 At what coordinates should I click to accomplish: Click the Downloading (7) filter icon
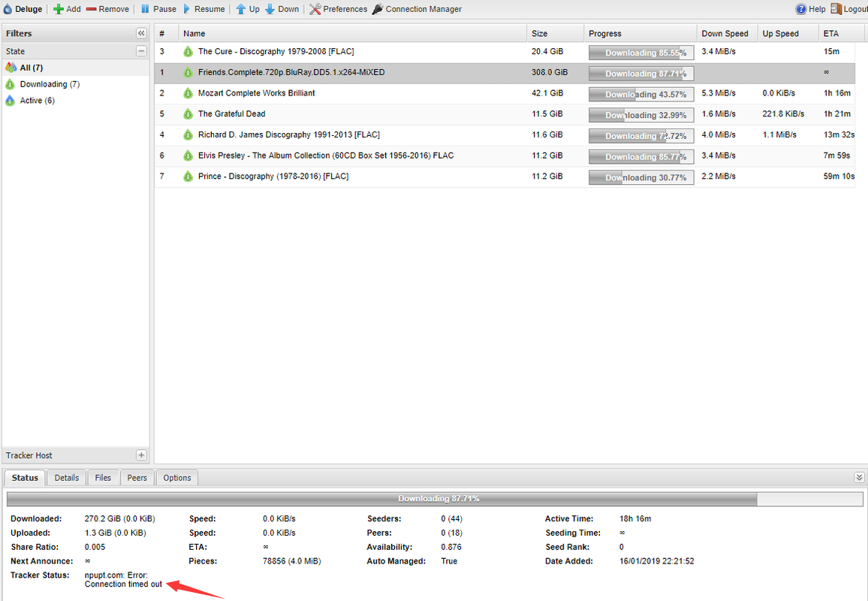click(11, 84)
